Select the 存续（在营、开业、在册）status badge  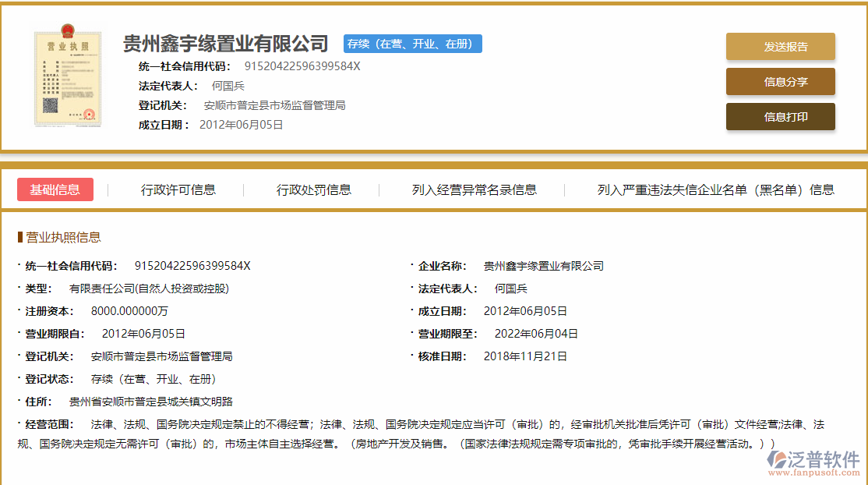(x=412, y=44)
